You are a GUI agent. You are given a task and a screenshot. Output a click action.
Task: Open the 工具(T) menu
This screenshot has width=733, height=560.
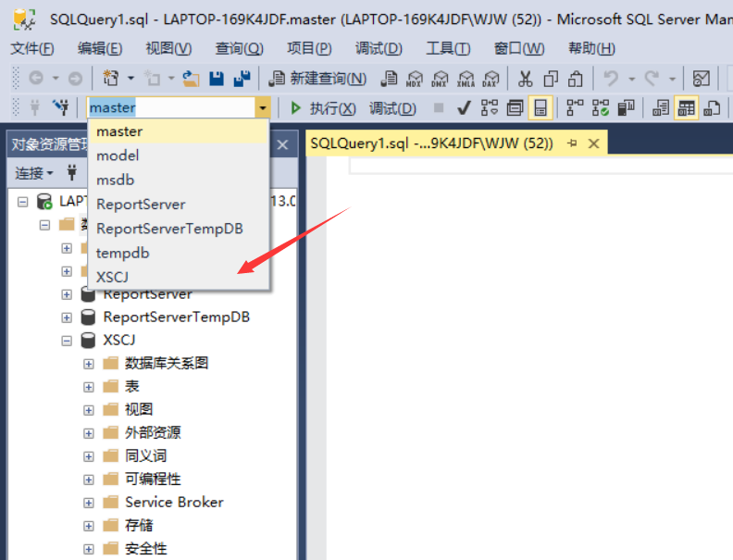[x=448, y=48]
